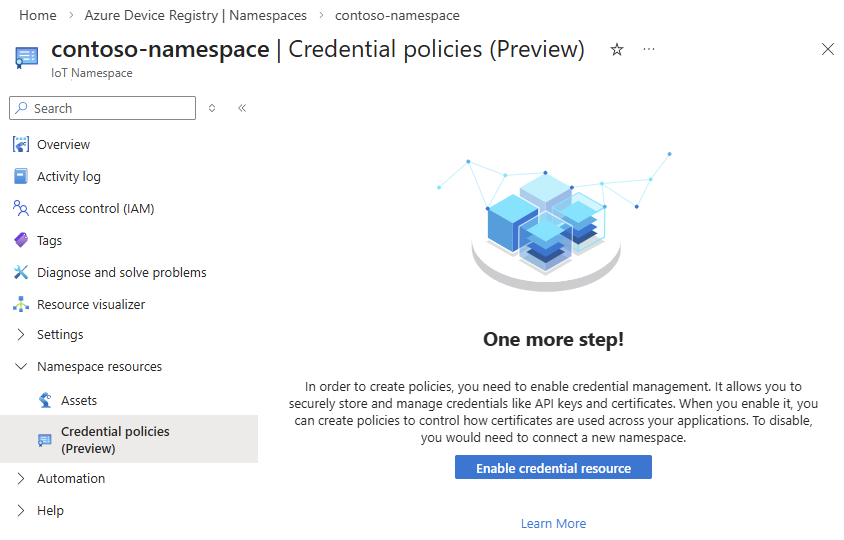Click the Diagnose and solve problems wrench icon
Viewport: 844px width, 540px height.
[21, 273]
